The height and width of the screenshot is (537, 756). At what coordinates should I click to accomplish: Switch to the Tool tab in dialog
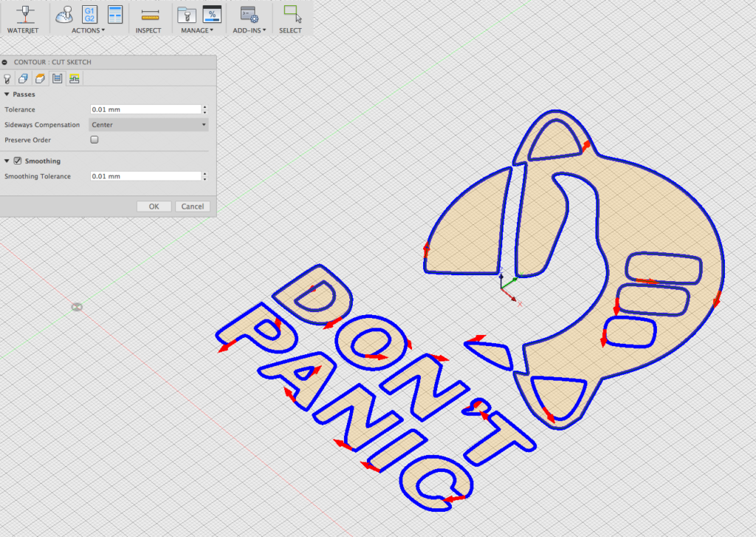coord(8,78)
